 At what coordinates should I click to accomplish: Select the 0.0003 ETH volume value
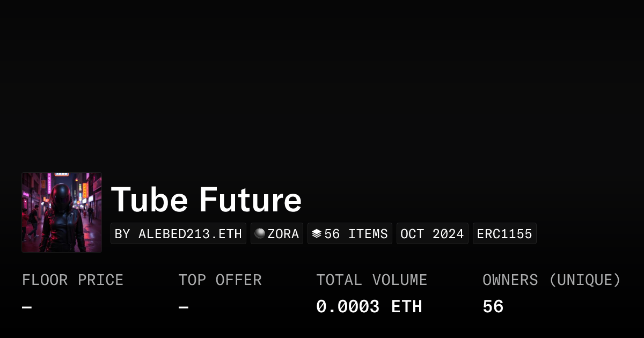pos(369,307)
